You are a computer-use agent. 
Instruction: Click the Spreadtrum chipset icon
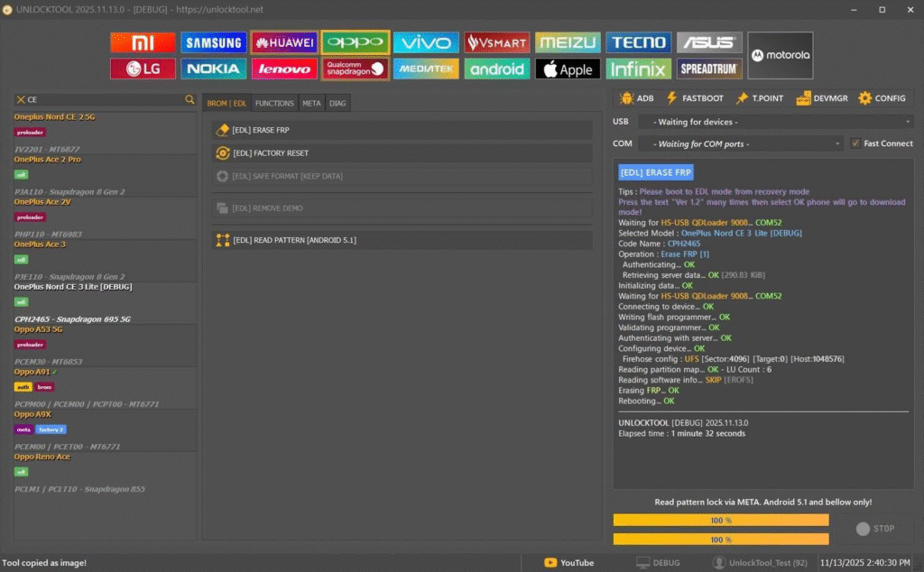[x=710, y=69]
